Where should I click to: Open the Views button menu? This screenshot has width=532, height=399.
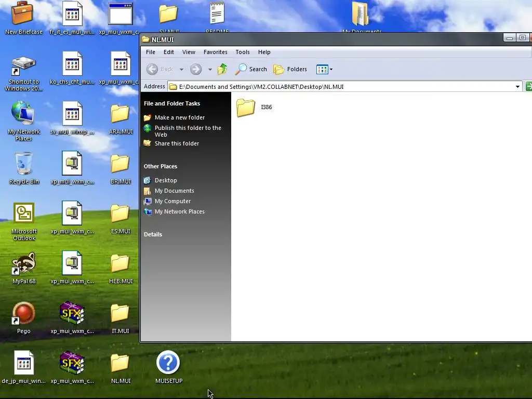(324, 69)
